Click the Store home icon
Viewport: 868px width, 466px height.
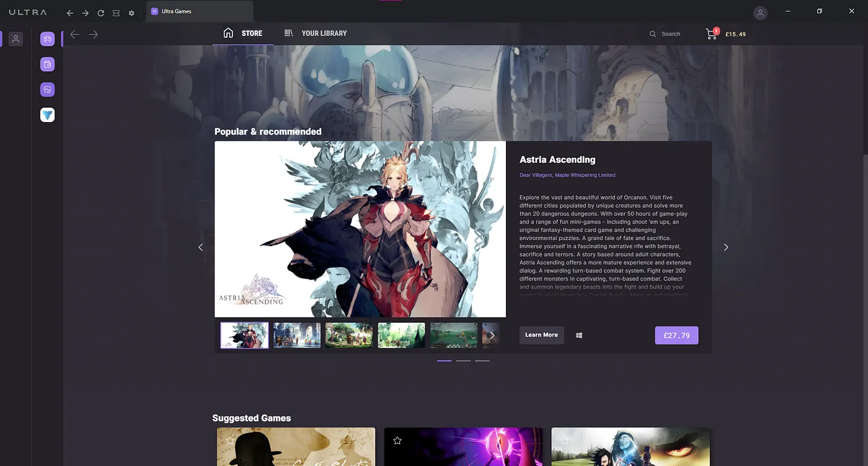click(x=228, y=33)
